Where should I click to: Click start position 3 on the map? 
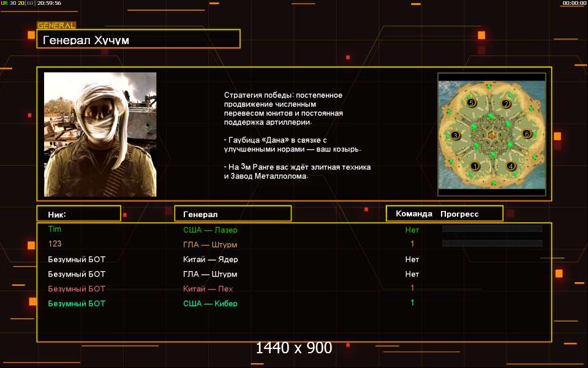point(455,135)
